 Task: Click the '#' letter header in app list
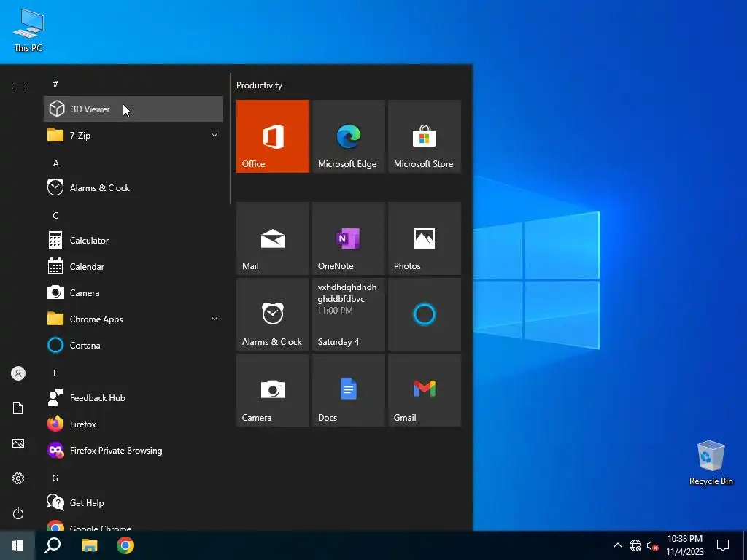click(55, 84)
